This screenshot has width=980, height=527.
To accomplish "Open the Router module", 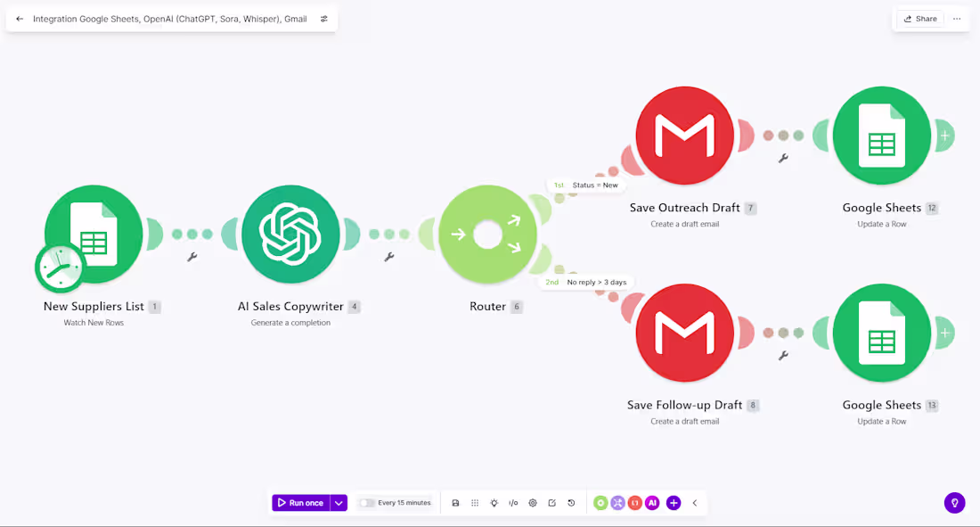I will point(487,235).
